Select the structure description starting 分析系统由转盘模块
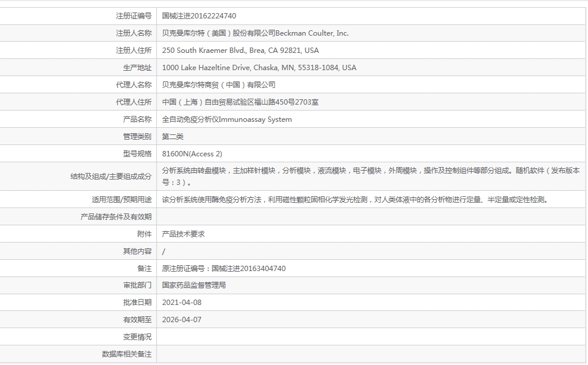588x365 pixels. (x=371, y=177)
